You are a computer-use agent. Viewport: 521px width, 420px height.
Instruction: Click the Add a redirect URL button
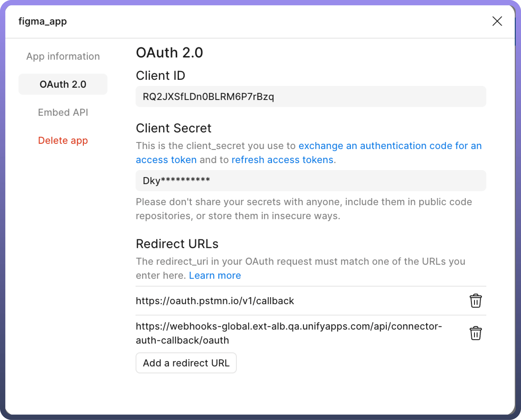tap(186, 363)
